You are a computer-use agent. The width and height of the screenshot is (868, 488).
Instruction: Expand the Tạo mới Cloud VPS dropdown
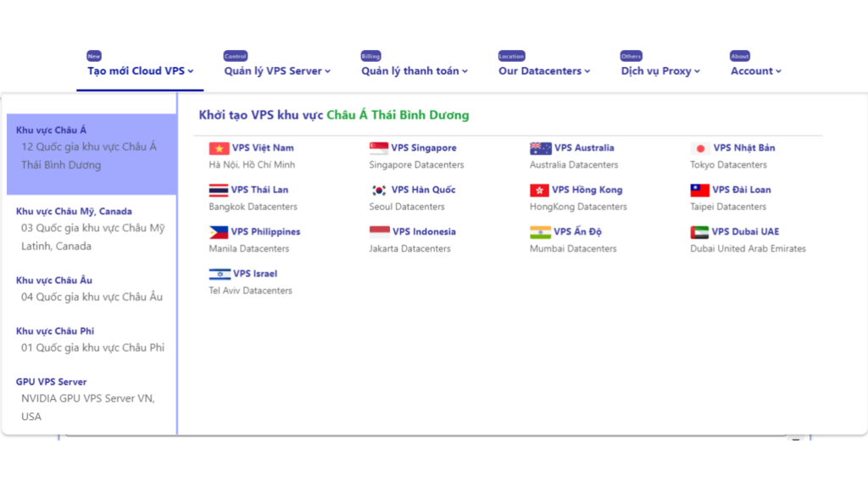[x=141, y=71]
